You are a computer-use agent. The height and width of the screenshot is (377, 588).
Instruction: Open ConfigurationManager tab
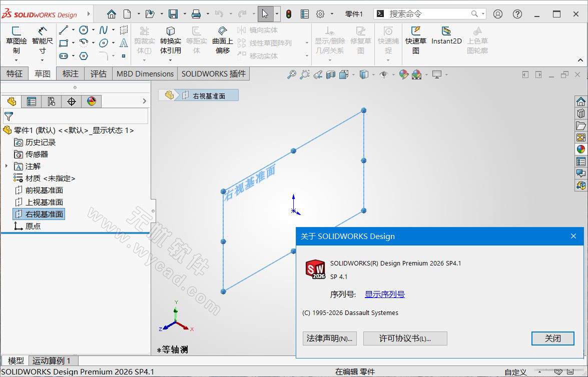click(52, 101)
